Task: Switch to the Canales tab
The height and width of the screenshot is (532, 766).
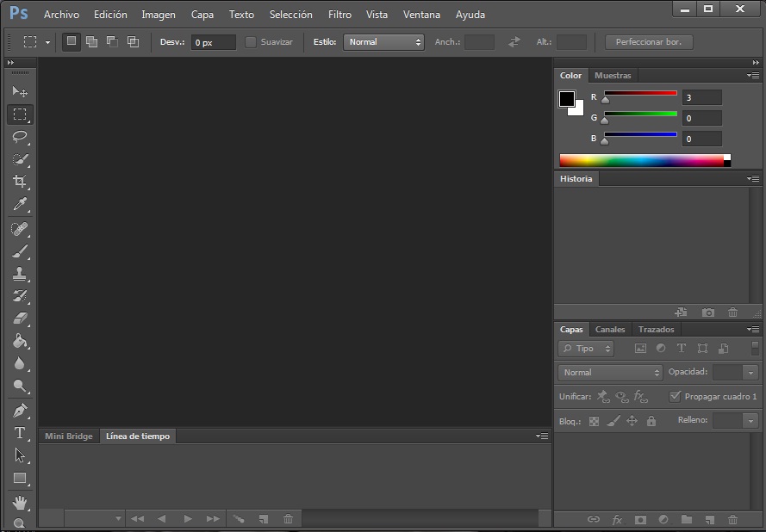Action: point(610,330)
